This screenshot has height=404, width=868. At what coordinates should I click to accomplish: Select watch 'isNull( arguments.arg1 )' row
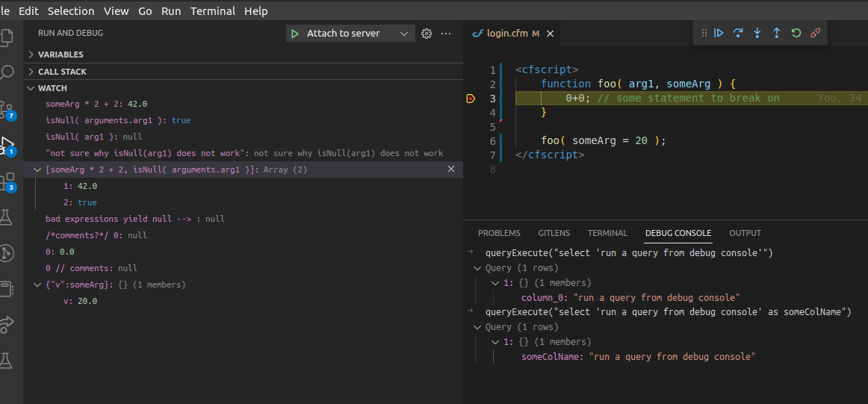[x=243, y=120]
